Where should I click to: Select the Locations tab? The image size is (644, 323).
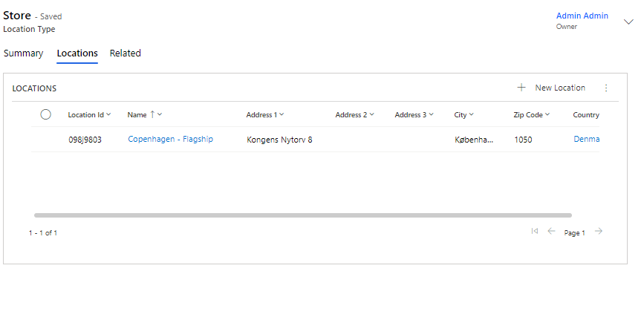point(77,53)
